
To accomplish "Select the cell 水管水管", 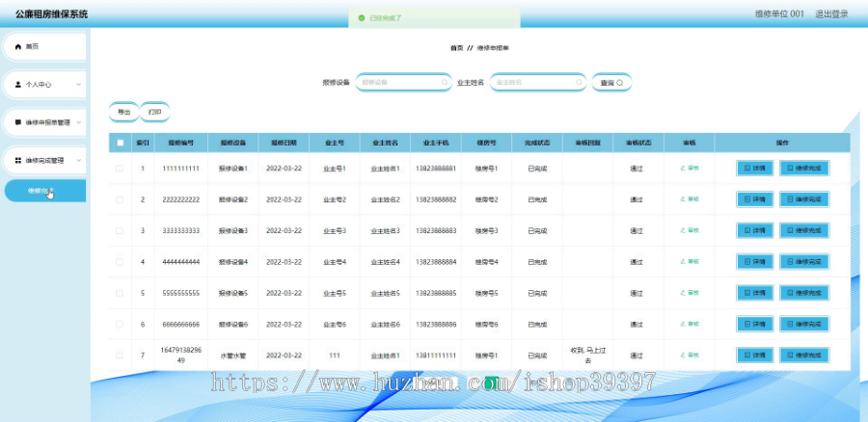I will (233, 356).
